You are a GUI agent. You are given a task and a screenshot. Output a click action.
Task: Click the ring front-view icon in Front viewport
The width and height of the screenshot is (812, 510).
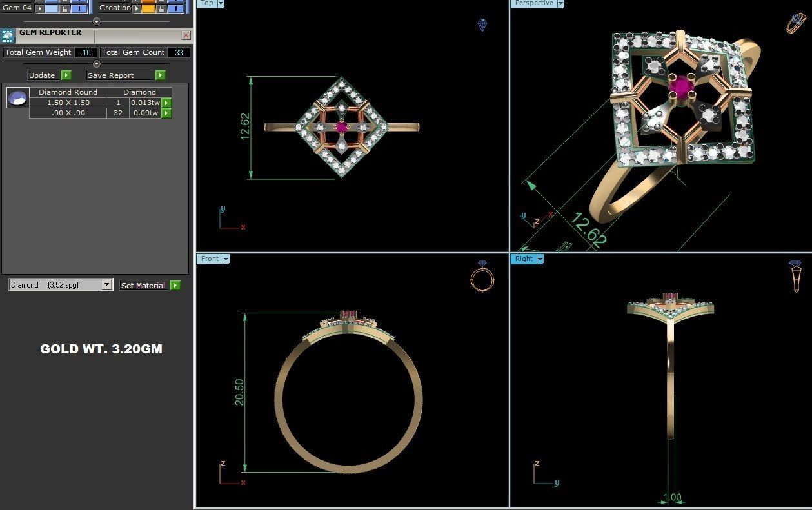pyautogui.click(x=482, y=277)
